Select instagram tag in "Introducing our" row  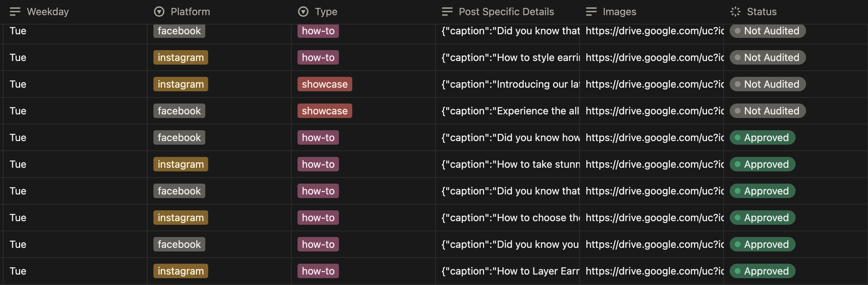pos(180,84)
